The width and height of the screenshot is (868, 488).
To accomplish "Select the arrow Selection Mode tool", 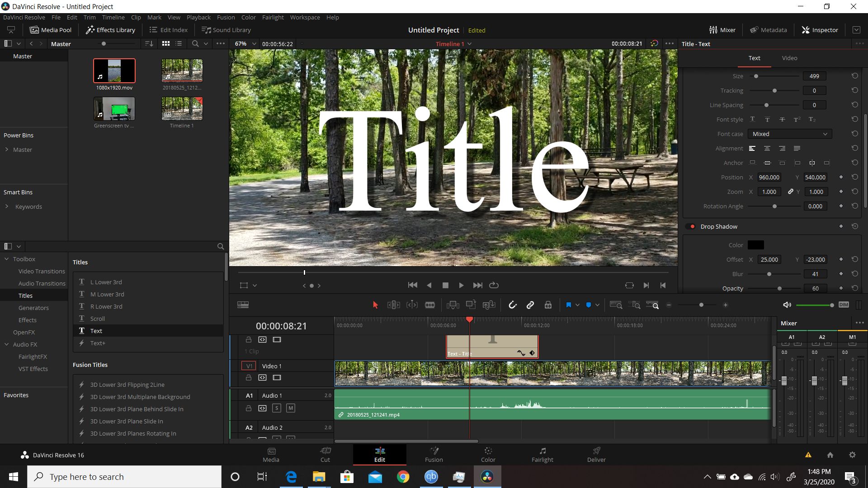I will [375, 305].
